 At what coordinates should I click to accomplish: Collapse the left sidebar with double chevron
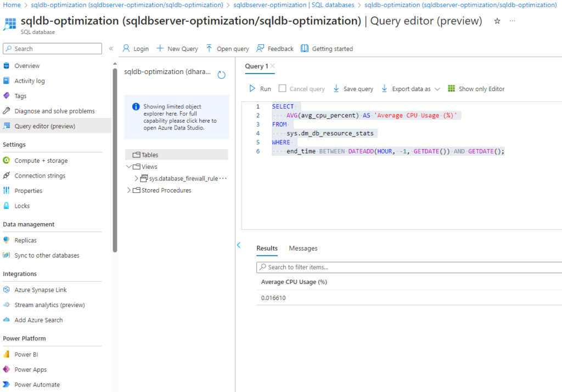tap(111, 49)
